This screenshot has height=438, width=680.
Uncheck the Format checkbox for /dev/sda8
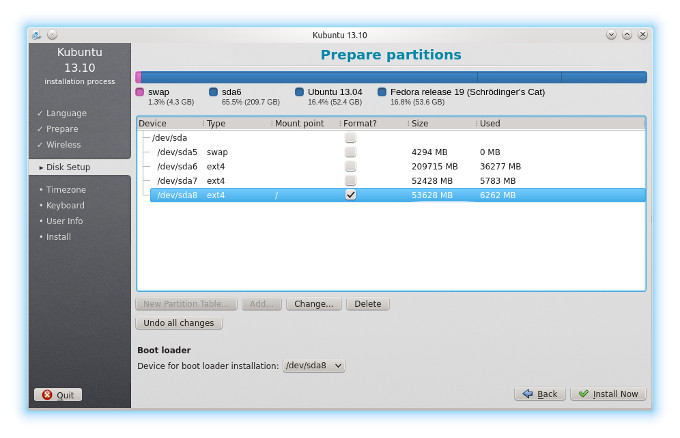point(350,195)
